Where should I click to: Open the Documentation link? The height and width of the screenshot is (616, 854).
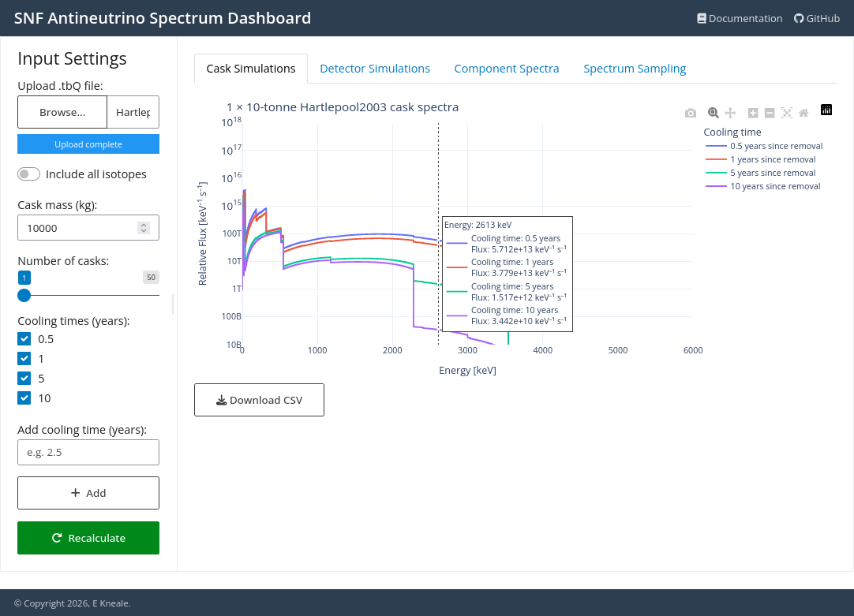pyautogui.click(x=740, y=18)
